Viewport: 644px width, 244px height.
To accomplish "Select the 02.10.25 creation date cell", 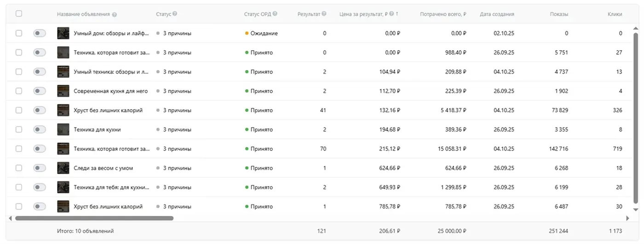I will pyautogui.click(x=504, y=33).
